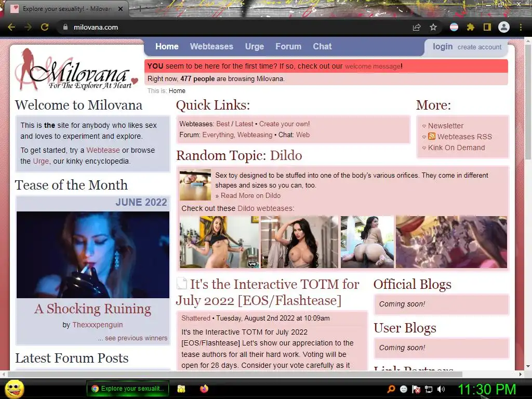Viewport: 532px width, 399px height.
Task: Click the orange RSS feed icon
Action: 432,136
